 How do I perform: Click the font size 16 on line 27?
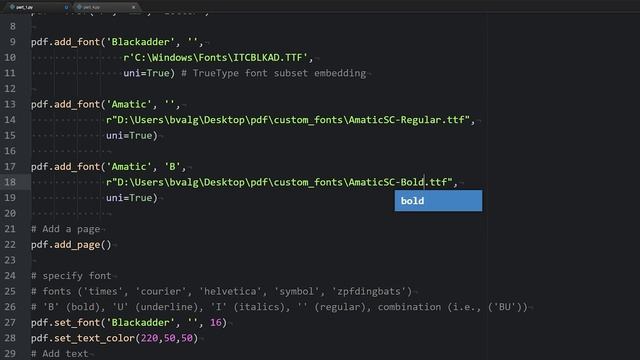pyautogui.click(x=216, y=322)
